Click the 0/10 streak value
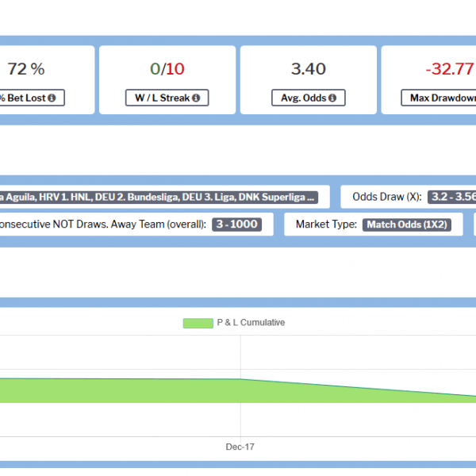The width and height of the screenshot is (476, 476). point(167,69)
